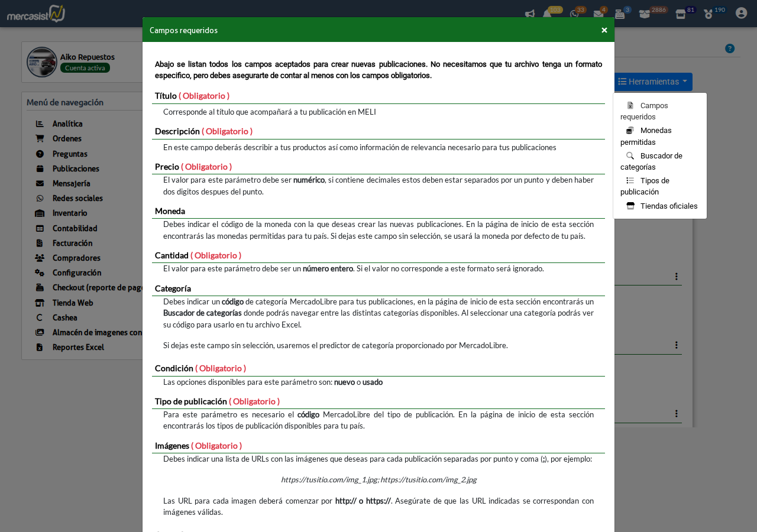Click the medal icon with 190 badge
This screenshot has height=532, width=757.
709,14
